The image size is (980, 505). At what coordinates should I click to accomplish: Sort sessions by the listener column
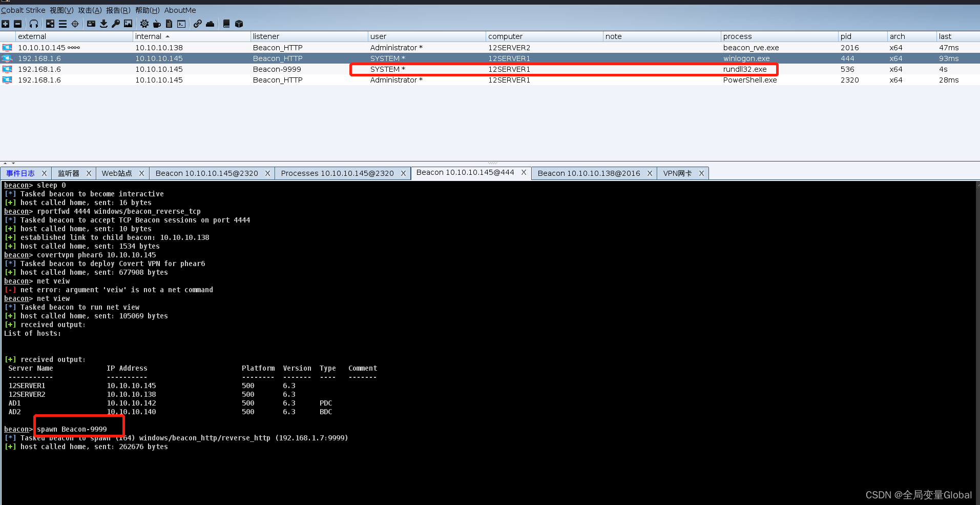[x=309, y=36]
